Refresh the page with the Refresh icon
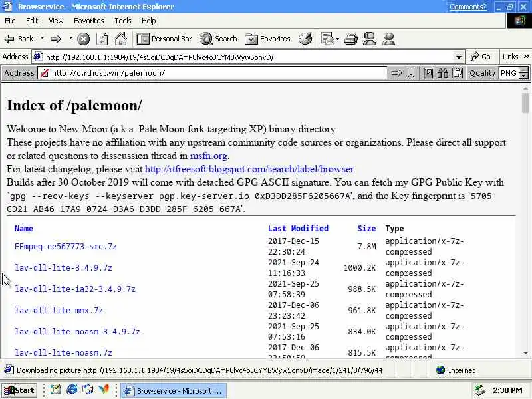The width and height of the screenshot is (532, 399). tap(102, 39)
